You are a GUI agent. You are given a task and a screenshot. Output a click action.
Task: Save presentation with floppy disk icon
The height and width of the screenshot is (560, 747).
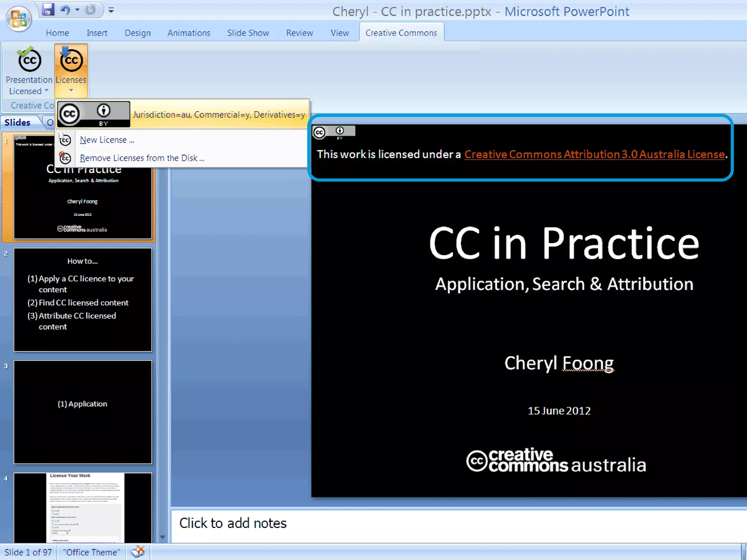coord(48,10)
